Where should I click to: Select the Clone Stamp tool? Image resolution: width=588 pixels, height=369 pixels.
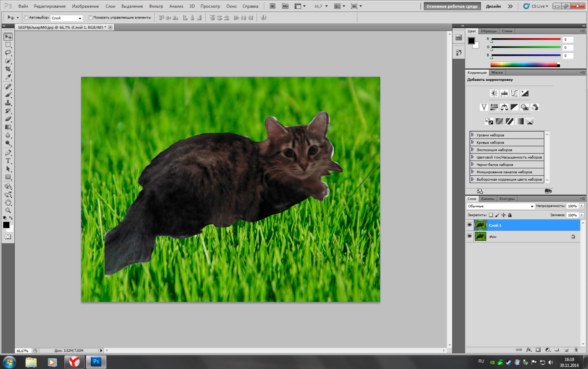coord(8,103)
